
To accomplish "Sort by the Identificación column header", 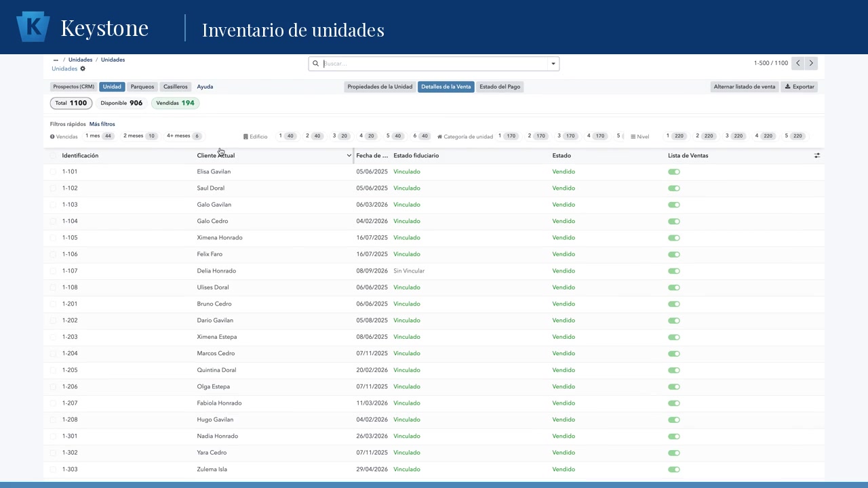I will pos(80,155).
